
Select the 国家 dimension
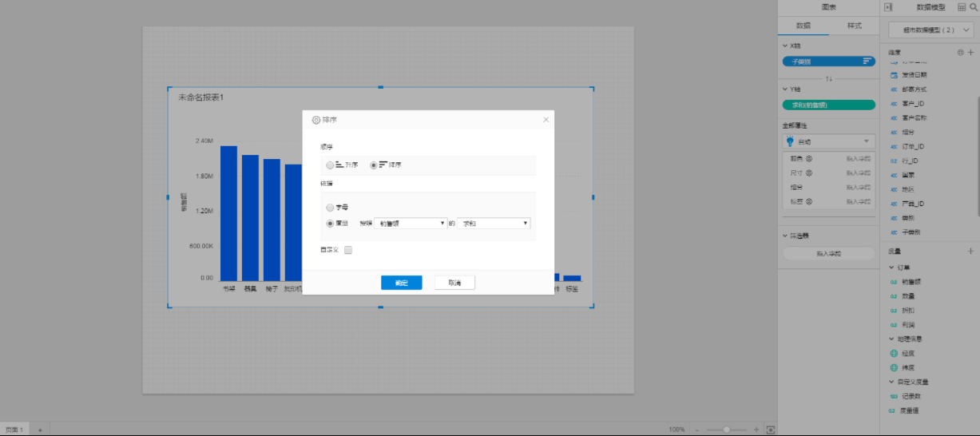tap(908, 175)
